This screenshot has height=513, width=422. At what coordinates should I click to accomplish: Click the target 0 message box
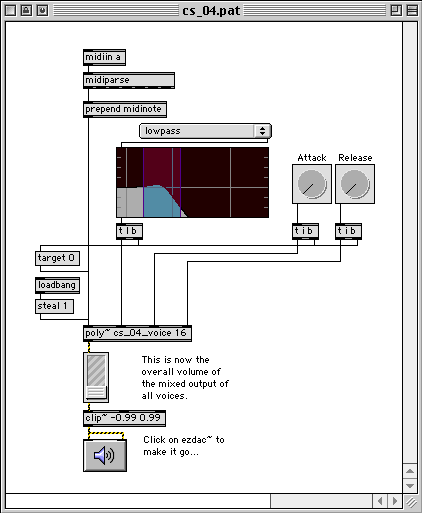(57, 258)
